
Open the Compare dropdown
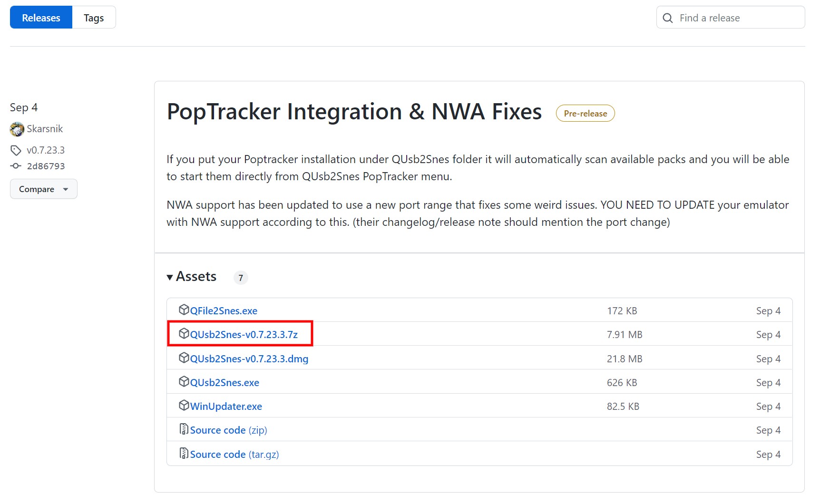pyautogui.click(x=43, y=189)
